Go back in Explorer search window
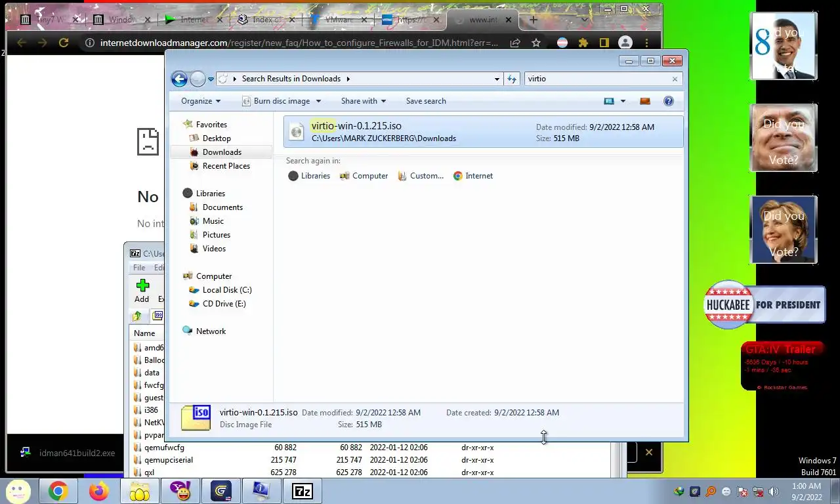 179,79
